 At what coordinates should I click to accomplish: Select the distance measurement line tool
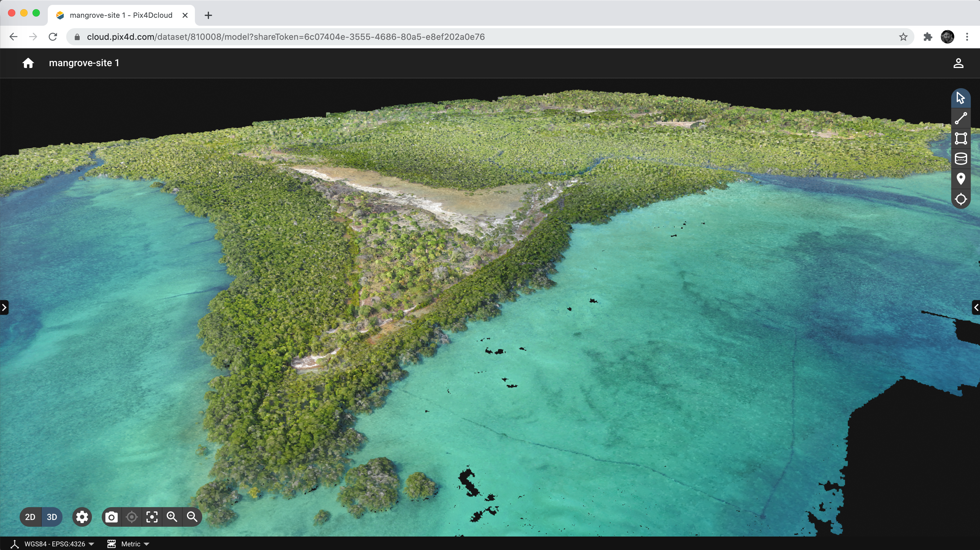point(961,118)
